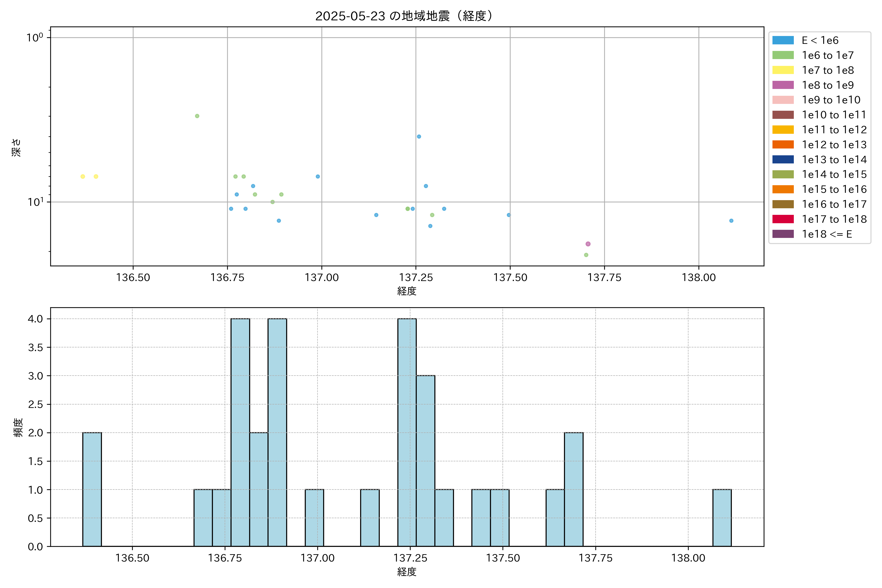
Task: Click the histogram bar of height 3
Action: click(426, 461)
